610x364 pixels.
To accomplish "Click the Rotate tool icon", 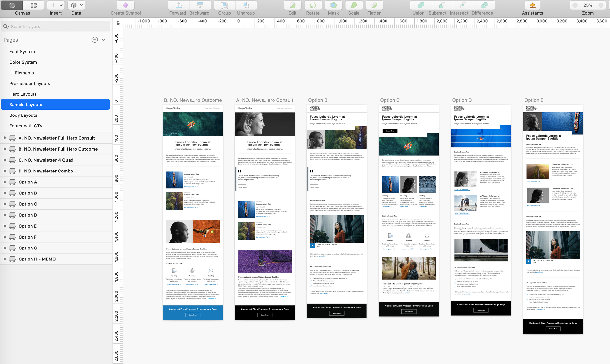I will [313, 5].
